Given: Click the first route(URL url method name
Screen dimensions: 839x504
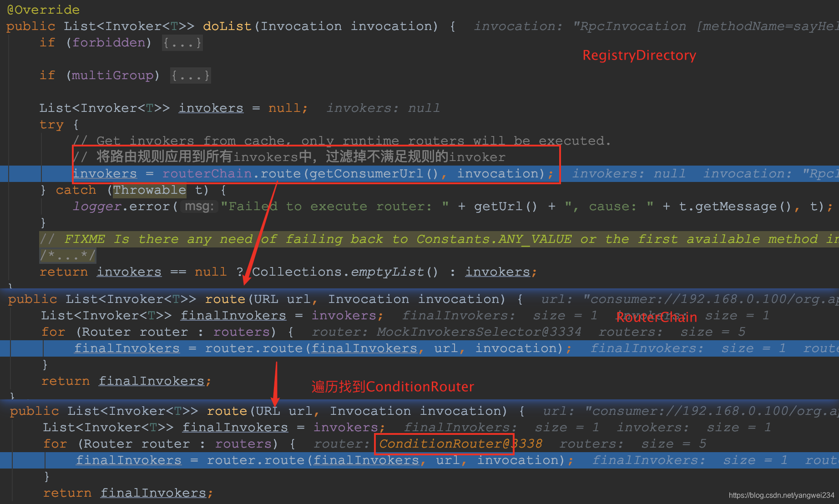Looking at the screenshot, I should click(225, 299).
